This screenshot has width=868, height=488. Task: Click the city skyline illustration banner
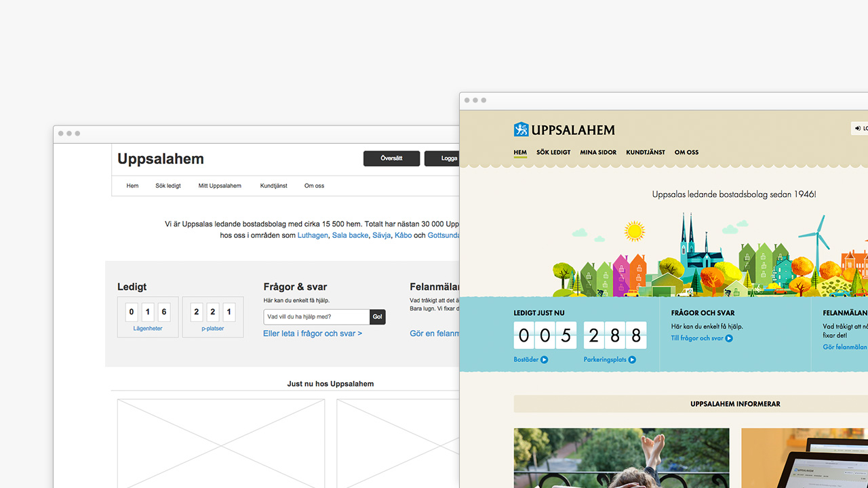[x=710, y=256]
